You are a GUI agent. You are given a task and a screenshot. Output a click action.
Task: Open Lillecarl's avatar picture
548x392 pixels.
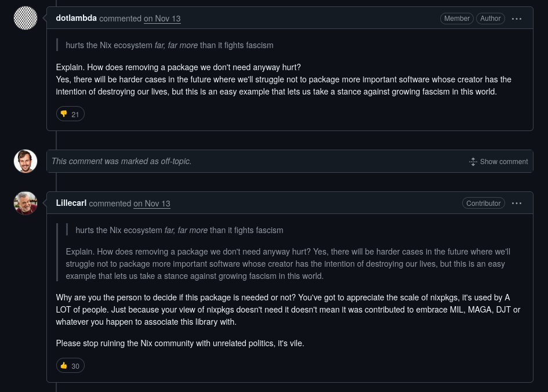pyautogui.click(x=26, y=203)
